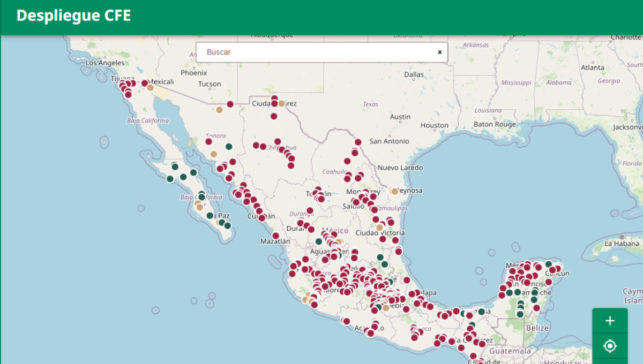Image resolution: width=643 pixels, height=364 pixels.
Task: Open the lone red marker northwest of Sonora label
Action: (x=208, y=141)
